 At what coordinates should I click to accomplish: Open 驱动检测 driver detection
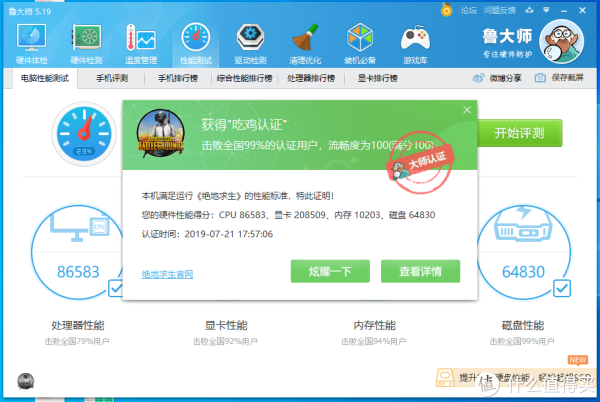(250, 43)
